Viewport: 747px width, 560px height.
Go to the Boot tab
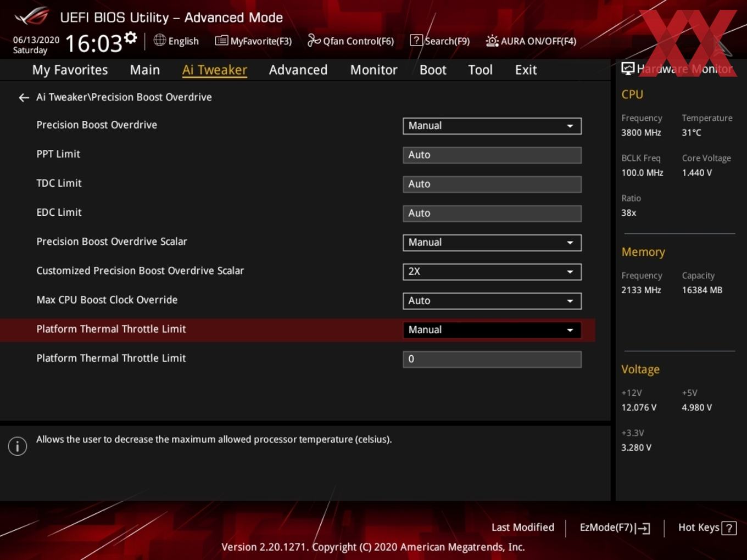433,70
